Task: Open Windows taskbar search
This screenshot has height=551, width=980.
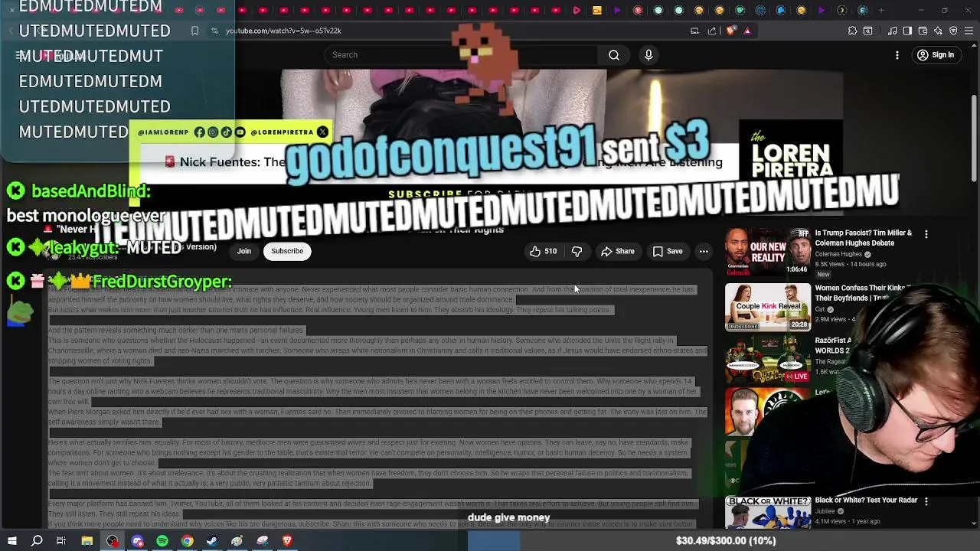Action: point(37,541)
